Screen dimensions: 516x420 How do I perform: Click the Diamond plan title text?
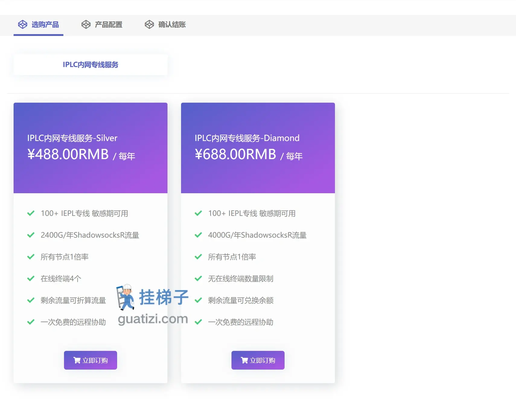click(247, 138)
